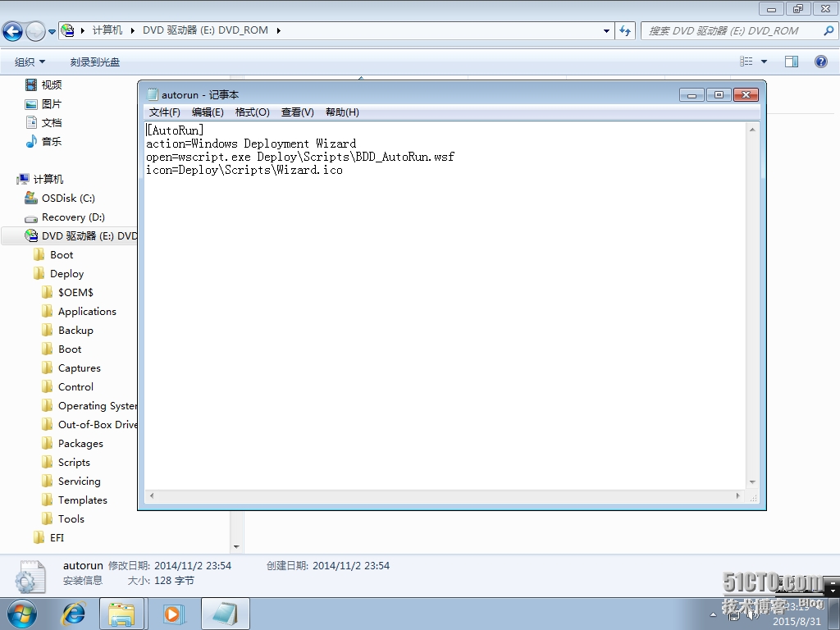
Task: Click 刻录到光盘 toolbar button
Action: pos(95,62)
